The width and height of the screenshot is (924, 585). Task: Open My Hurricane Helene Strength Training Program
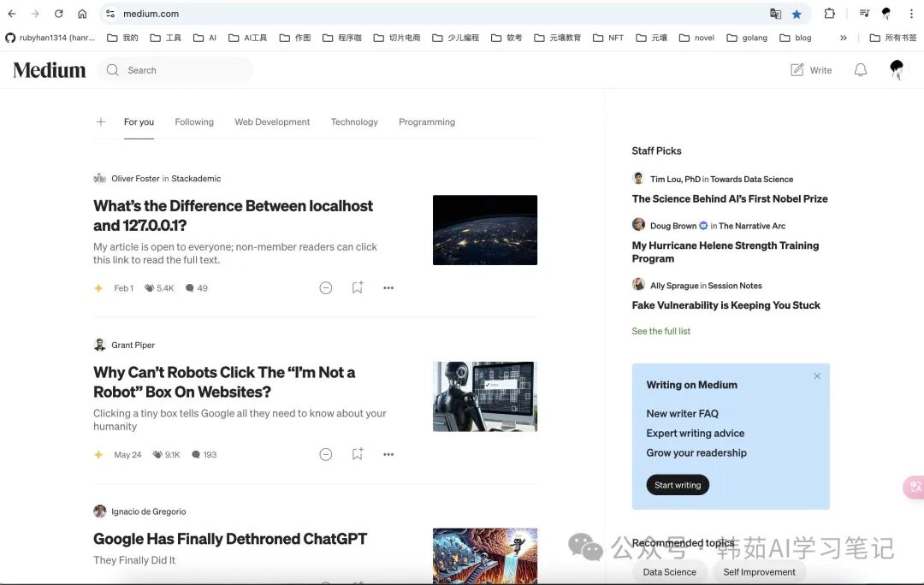(x=726, y=252)
